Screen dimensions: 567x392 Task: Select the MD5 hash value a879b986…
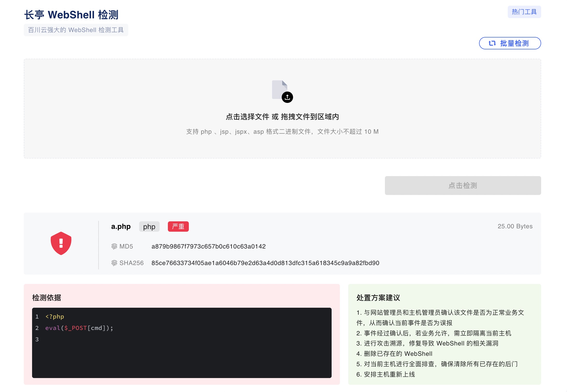208,246
